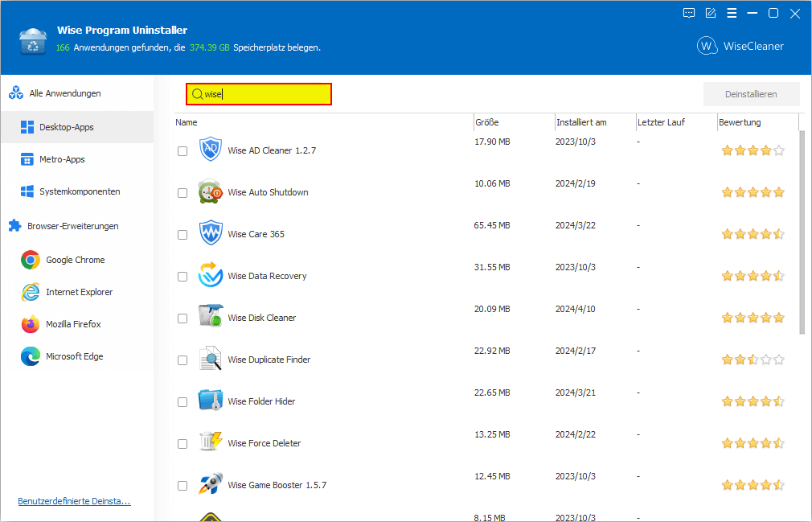This screenshot has height=522, width=812.
Task: Click the Wise Game Booster rocket icon
Action: (211, 484)
